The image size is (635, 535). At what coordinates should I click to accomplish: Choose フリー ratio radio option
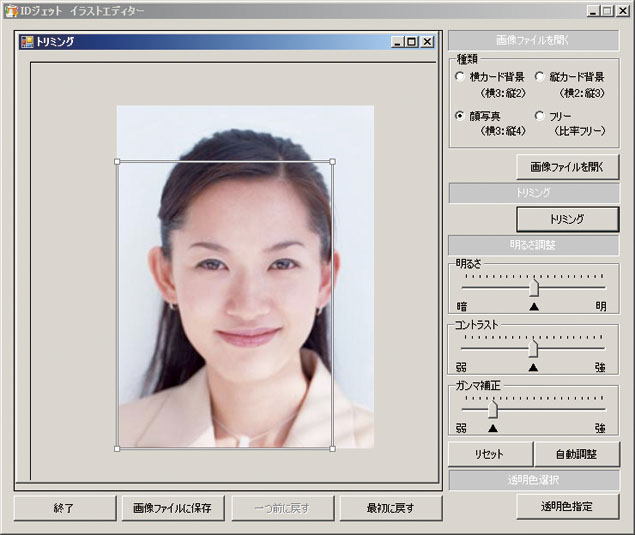pos(540,116)
